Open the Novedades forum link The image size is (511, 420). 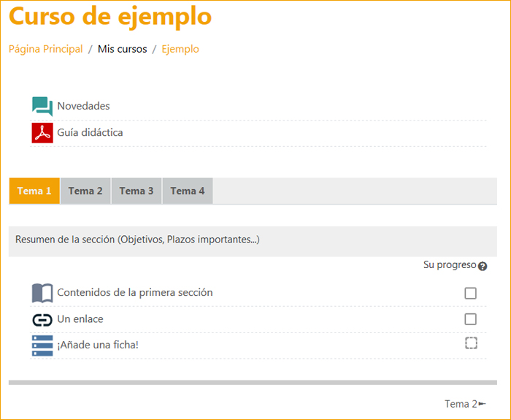[x=83, y=107]
